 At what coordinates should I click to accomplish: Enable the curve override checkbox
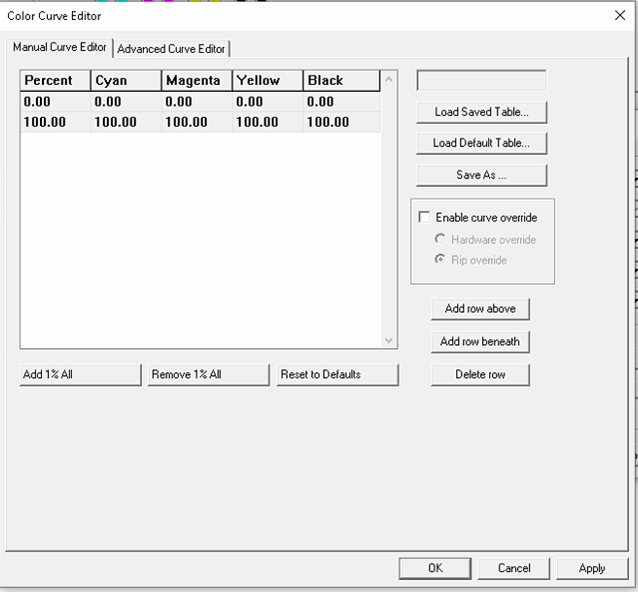pos(424,217)
